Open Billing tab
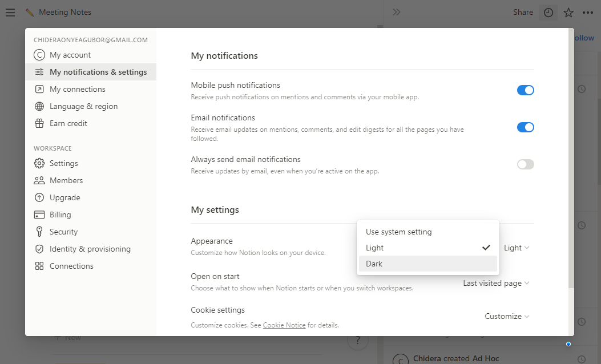The height and width of the screenshot is (364, 601). [x=91, y=215]
